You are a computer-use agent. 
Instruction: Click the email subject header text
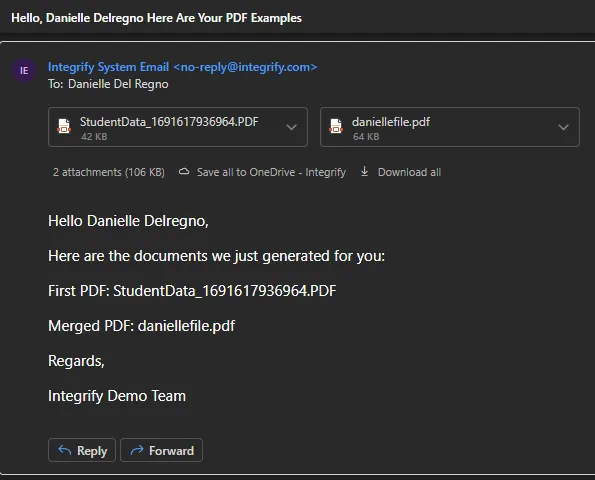[x=156, y=18]
